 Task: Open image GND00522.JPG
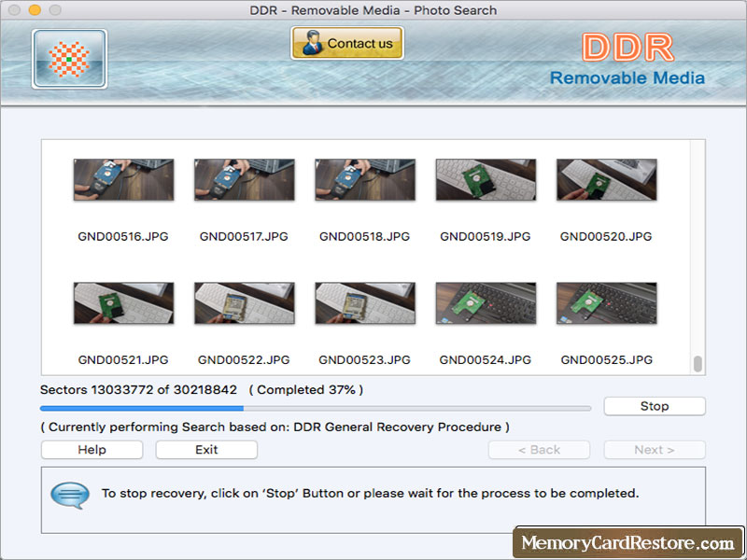click(244, 303)
